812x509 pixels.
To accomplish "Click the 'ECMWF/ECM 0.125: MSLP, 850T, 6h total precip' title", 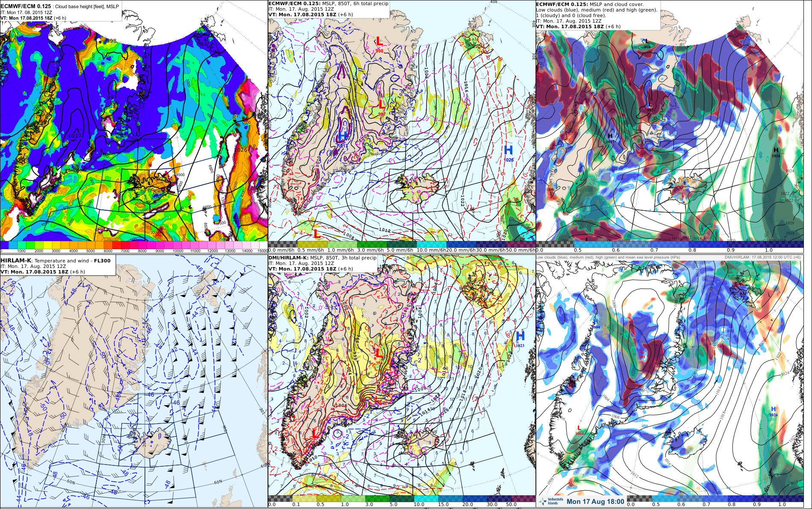I will [328, 3].
